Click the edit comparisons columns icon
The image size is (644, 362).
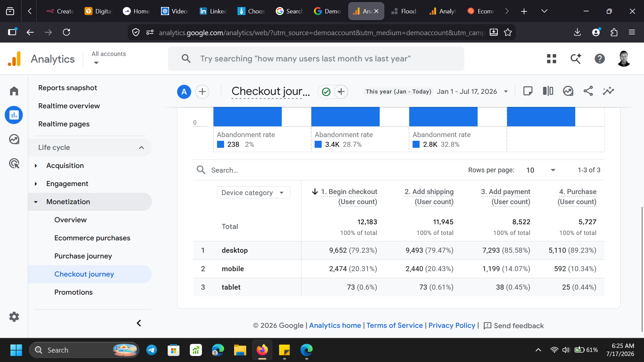(548, 91)
